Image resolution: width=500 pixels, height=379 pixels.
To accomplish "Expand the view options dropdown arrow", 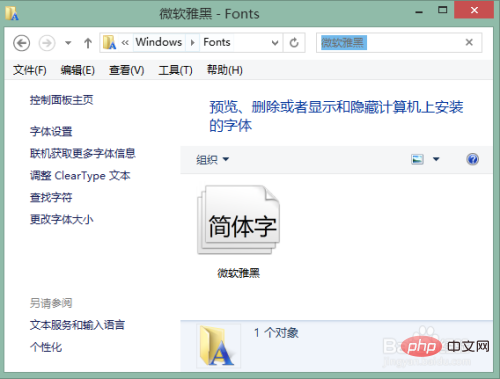I will (436, 159).
